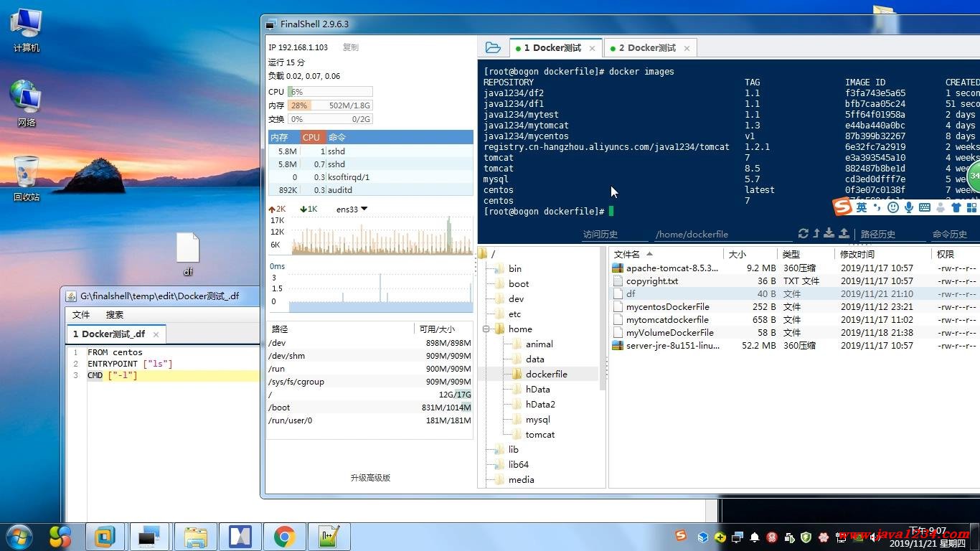Select the mycentosDockerFile file row
Viewport: 980px width, 551px height.
[x=795, y=306]
